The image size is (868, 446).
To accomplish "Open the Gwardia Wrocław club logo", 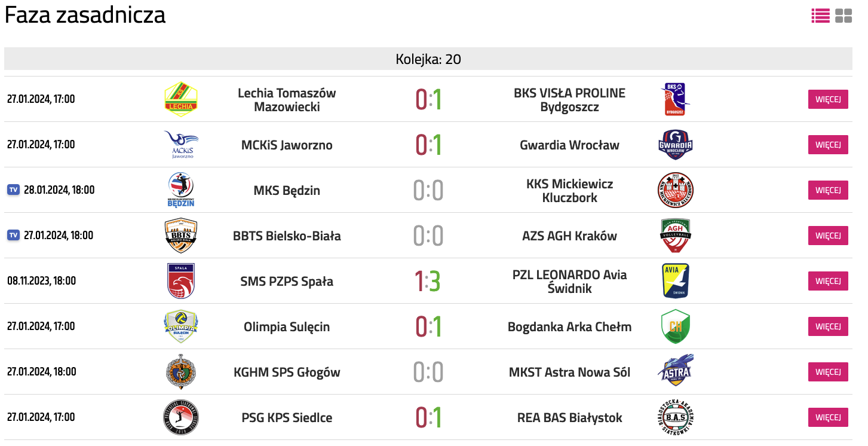I will click(676, 145).
